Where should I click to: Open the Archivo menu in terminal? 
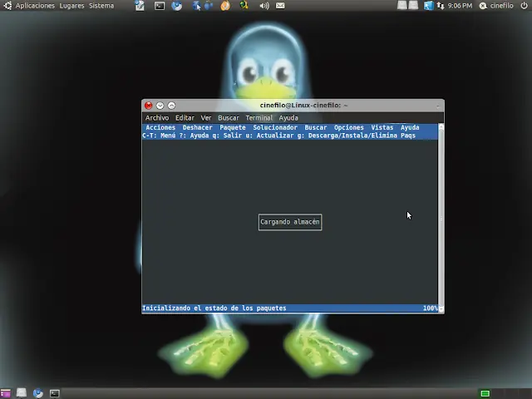(156, 118)
